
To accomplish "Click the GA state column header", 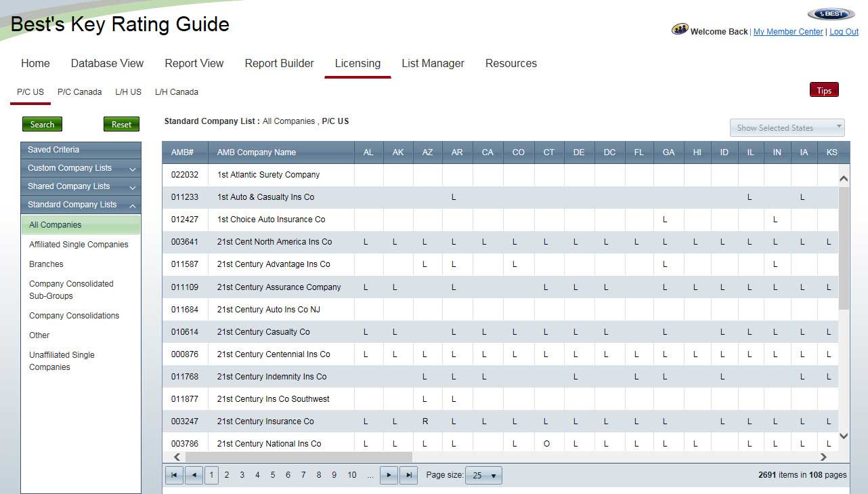I will [668, 152].
